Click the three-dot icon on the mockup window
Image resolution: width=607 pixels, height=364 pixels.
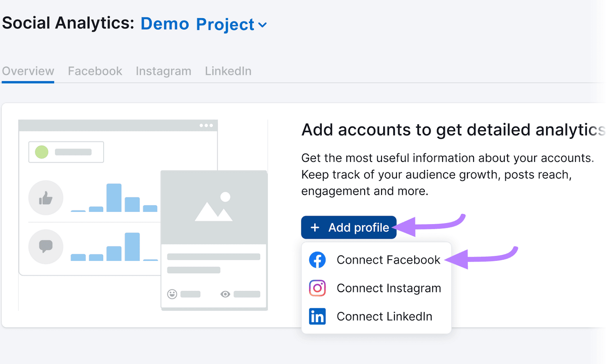(x=206, y=125)
